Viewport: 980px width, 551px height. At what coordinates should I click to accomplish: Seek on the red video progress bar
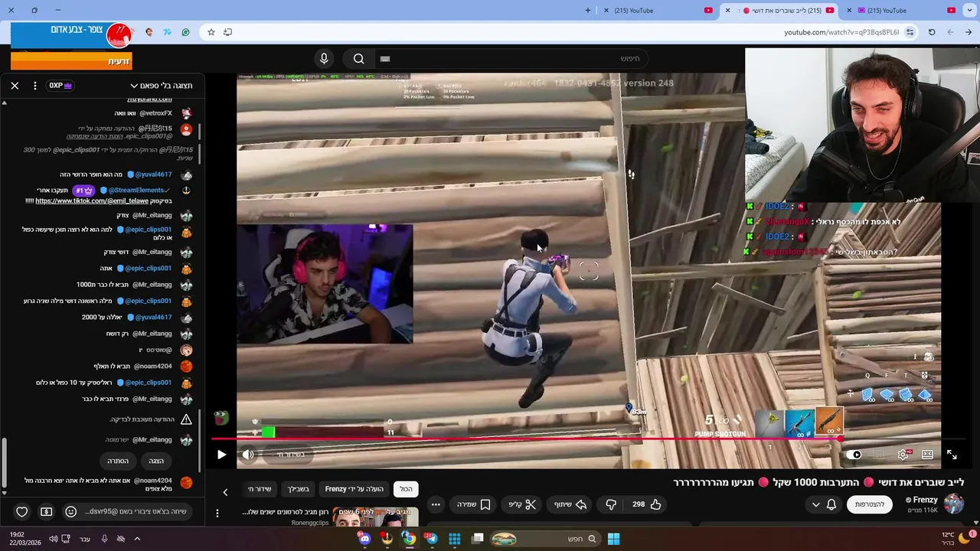pos(527,439)
